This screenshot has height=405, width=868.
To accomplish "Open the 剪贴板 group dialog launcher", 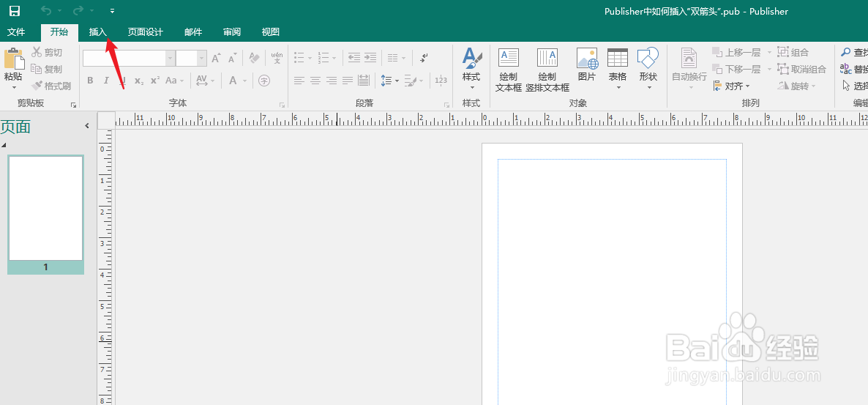I will coord(73,104).
